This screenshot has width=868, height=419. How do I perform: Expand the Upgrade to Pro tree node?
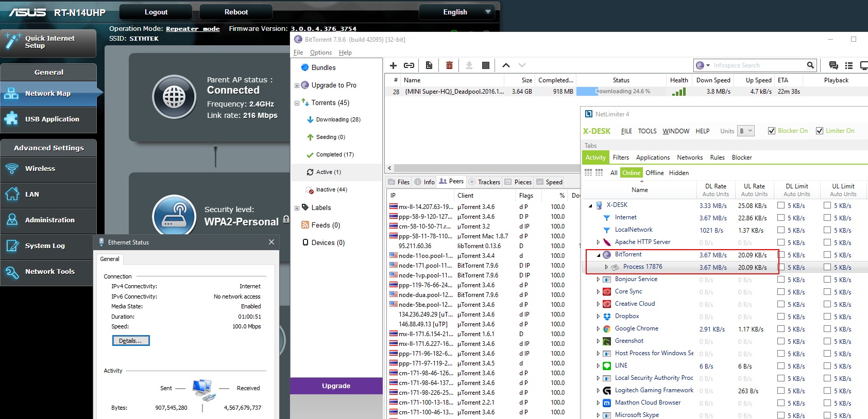297,85
